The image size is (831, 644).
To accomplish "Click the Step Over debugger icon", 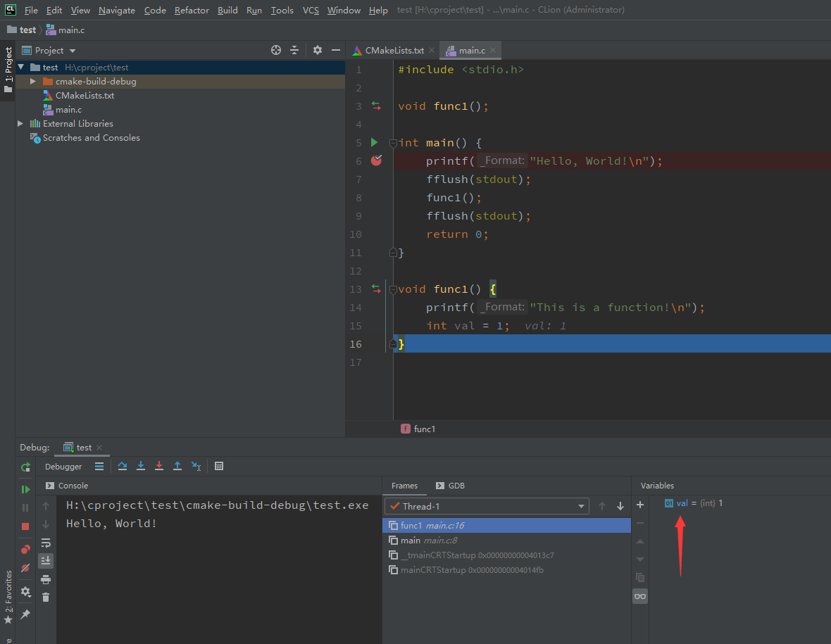I will click(123, 466).
